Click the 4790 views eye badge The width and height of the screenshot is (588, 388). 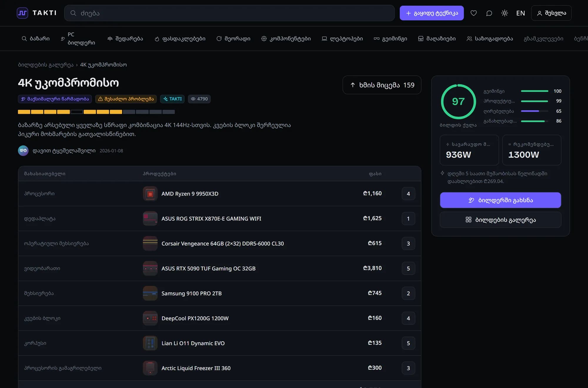point(199,99)
